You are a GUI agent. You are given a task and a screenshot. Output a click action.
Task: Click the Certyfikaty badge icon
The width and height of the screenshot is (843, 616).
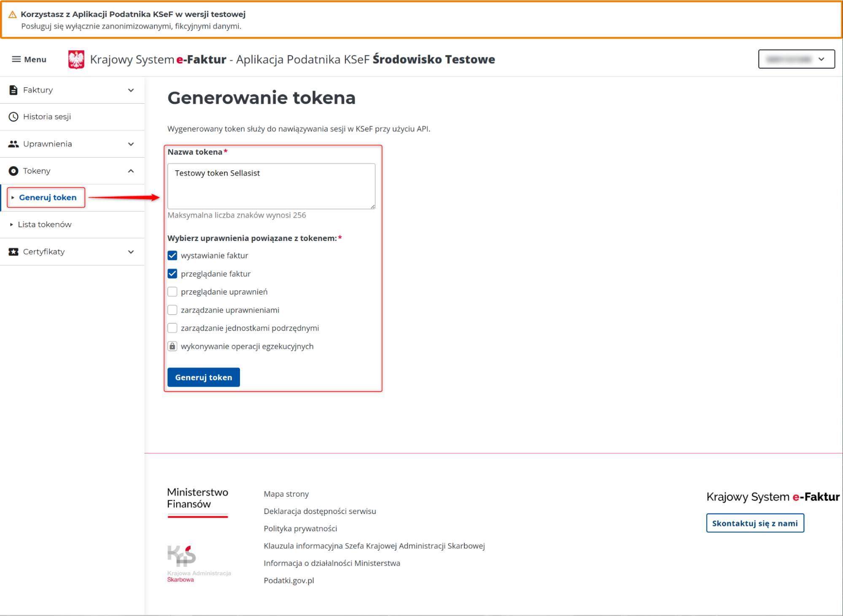tap(13, 252)
